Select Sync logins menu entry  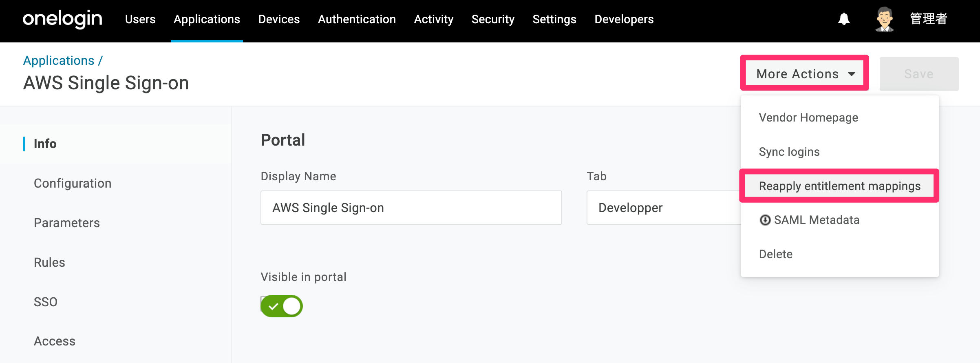(x=789, y=152)
